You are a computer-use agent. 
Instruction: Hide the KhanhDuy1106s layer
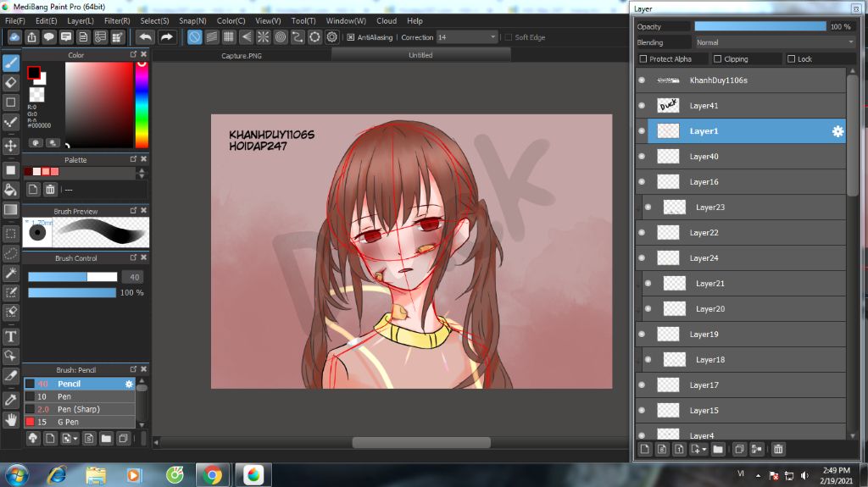coord(642,80)
